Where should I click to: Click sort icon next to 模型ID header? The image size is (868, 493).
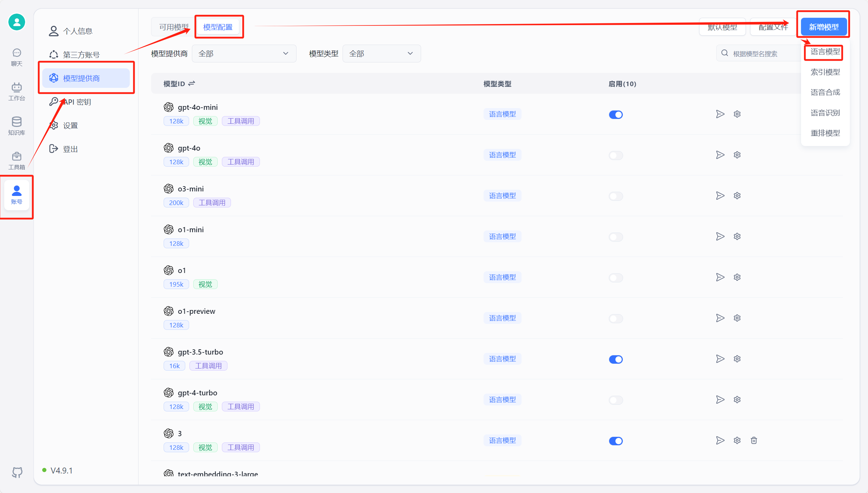192,84
